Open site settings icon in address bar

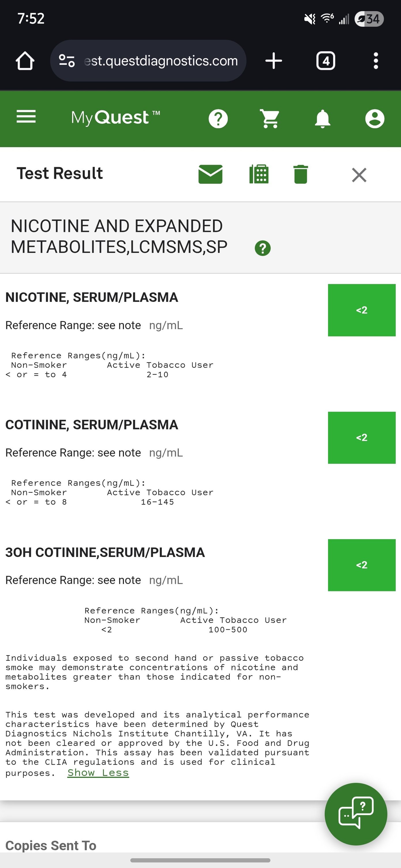point(67,61)
